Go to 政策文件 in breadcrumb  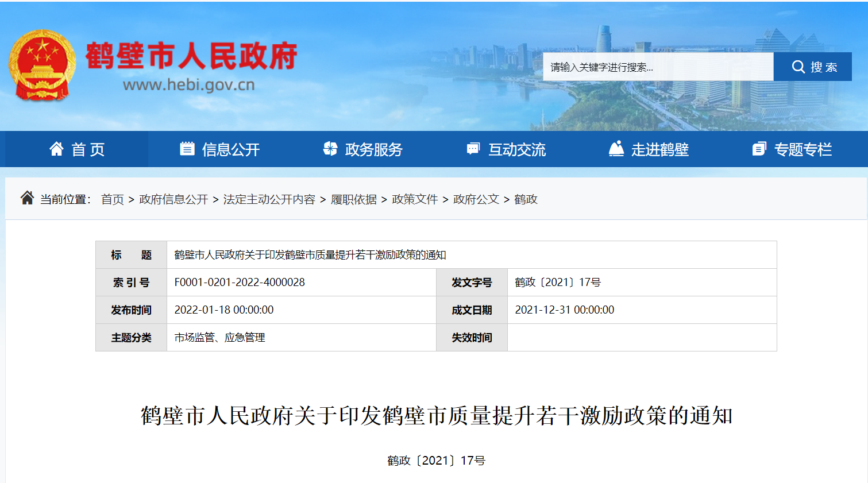pos(415,199)
